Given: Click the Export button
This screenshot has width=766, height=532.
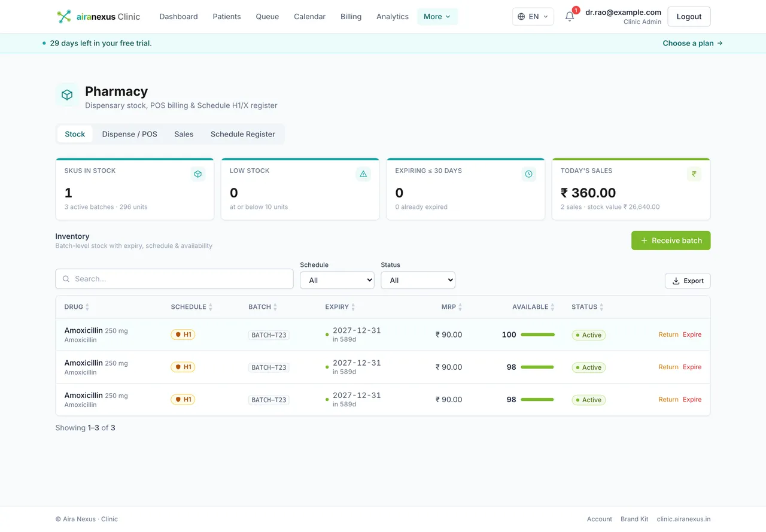Looking at the screenshot, I should tap(688, 281).
